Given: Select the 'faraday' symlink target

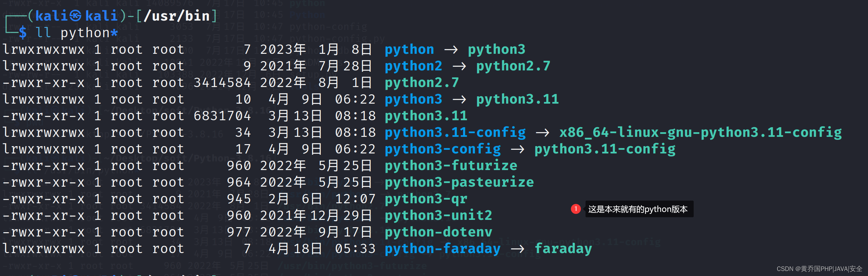Looking at the screenshot, I should pos(563,249).
